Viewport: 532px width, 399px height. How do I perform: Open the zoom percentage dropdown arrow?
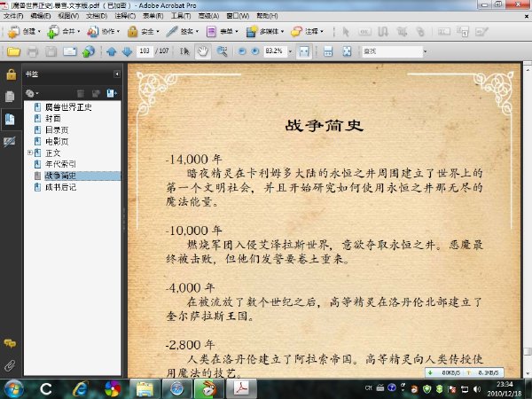[290, 51]
